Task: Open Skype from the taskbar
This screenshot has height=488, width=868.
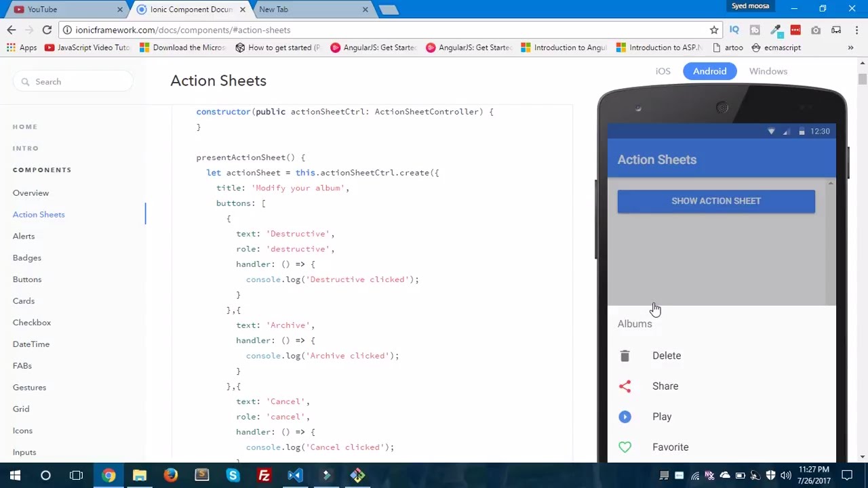Action: point(233,475)
